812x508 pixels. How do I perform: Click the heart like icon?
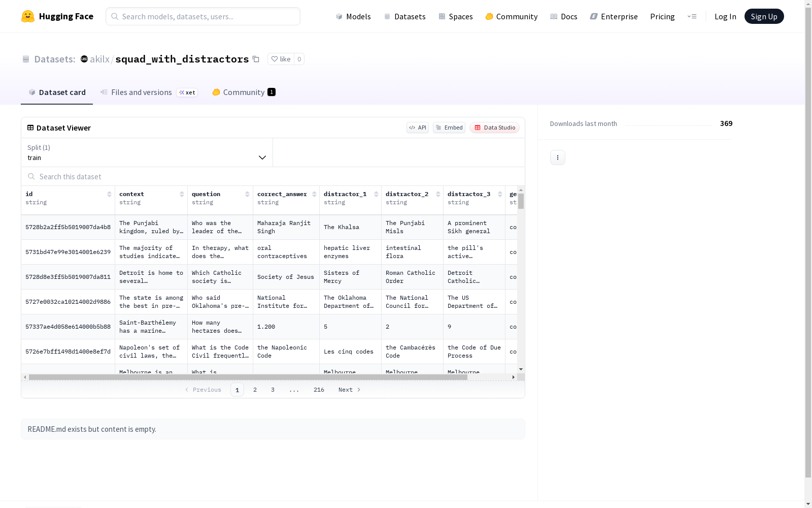[275, 59]
